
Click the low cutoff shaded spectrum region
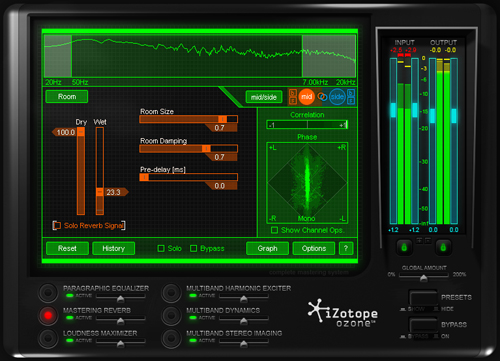click(x=58, y=56)
